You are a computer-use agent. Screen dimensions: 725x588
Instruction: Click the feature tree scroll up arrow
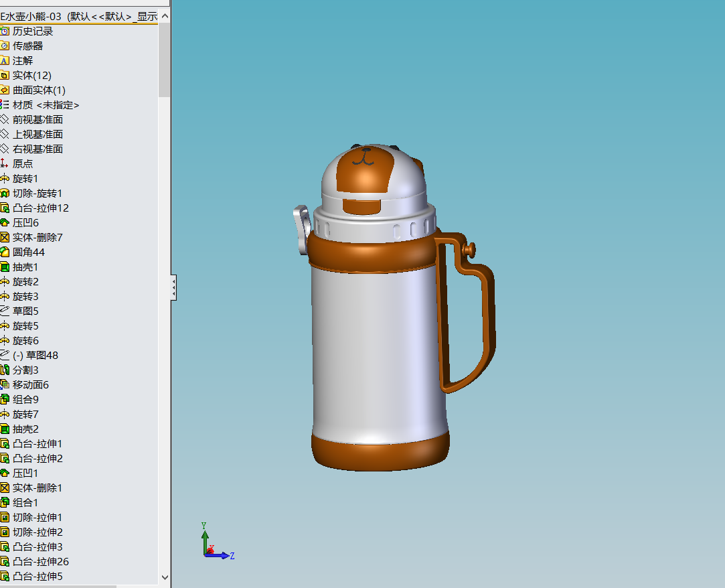[165, 16]
